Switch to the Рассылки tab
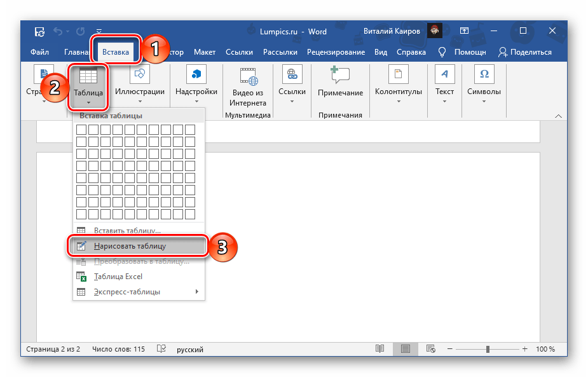 [x=280, y=52]
